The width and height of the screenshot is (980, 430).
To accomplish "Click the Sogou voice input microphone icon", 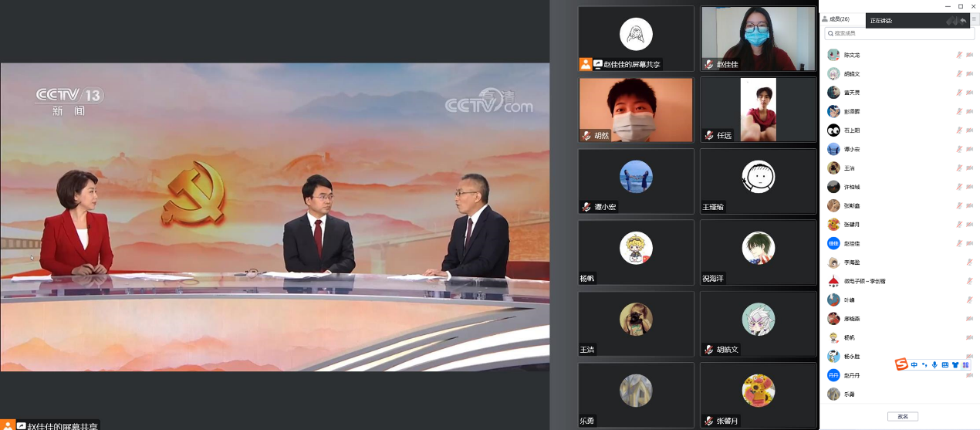I will (x=934, y=364).
